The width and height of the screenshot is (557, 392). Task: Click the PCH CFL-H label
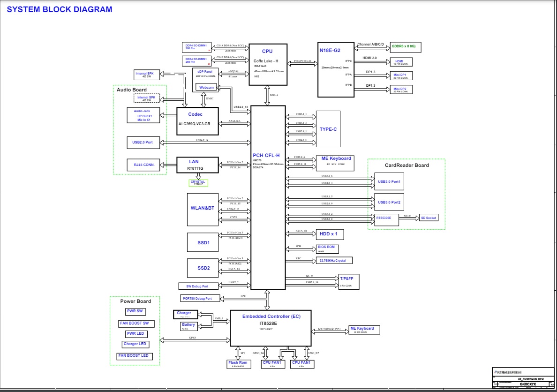[266, 155]
